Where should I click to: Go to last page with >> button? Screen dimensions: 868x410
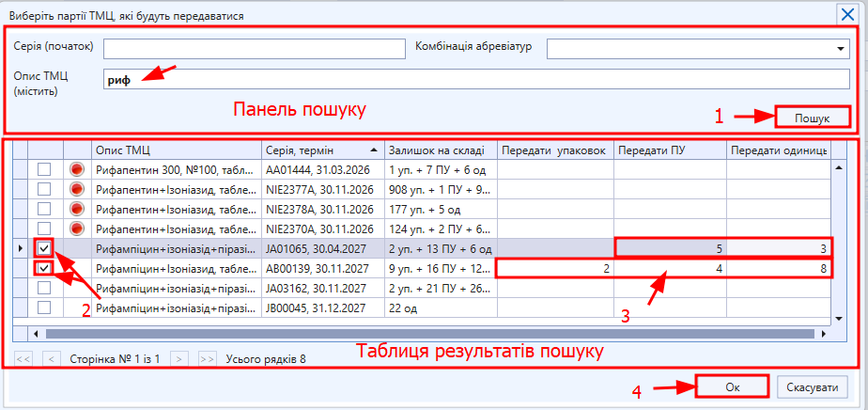click(207, 358)
